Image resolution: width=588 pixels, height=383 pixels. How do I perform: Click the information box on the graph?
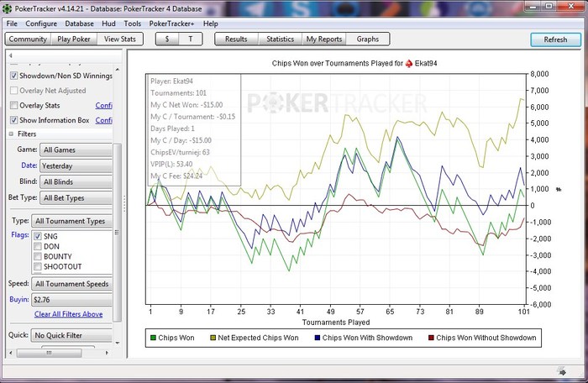[193, 130]
